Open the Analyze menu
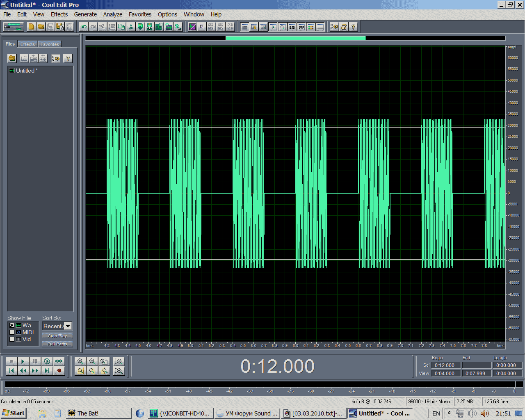Viewport: 525px width, 420px height. (113, 14)
